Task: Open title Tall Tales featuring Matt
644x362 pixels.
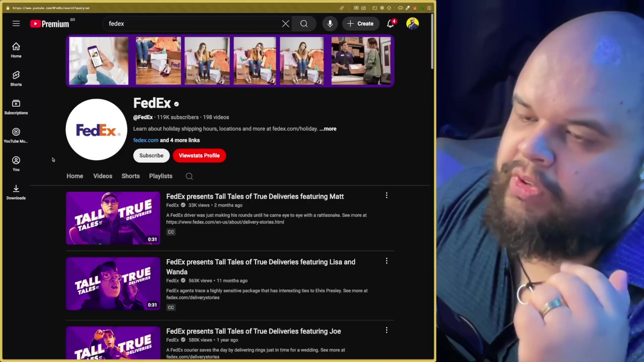Action: tap(255, 196)
